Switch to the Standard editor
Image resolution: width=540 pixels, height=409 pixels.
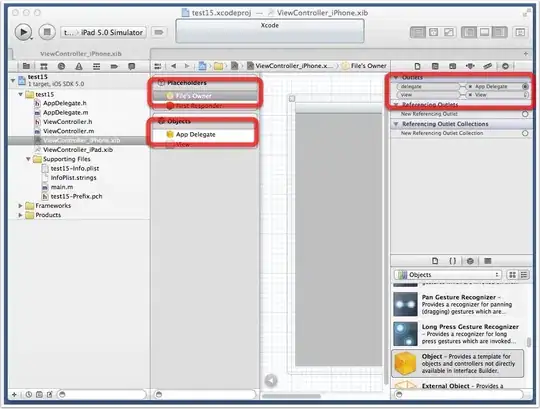click(418, 32)
